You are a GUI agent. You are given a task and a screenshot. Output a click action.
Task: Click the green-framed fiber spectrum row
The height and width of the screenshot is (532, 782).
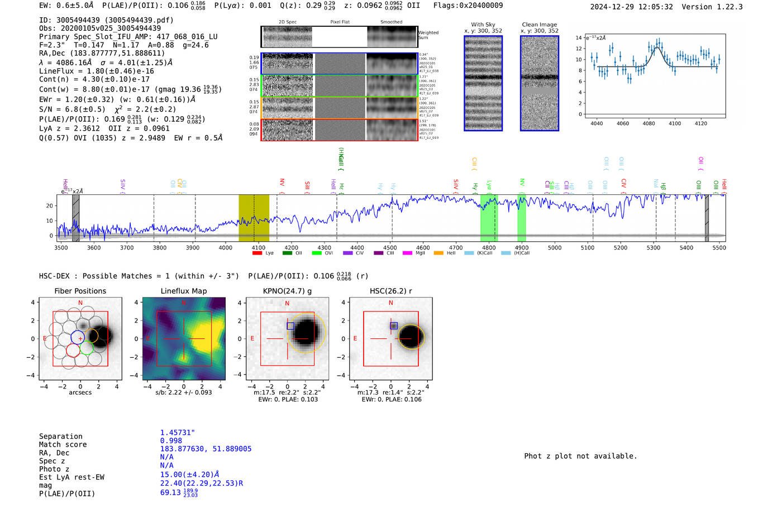[x=339, y=85]
